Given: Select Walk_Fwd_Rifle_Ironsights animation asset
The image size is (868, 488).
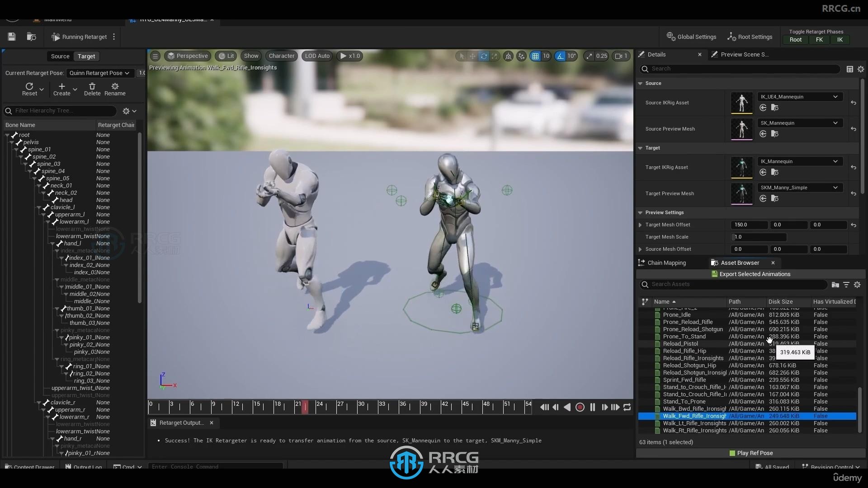Looking at the screenshot, I should (694, 415).
